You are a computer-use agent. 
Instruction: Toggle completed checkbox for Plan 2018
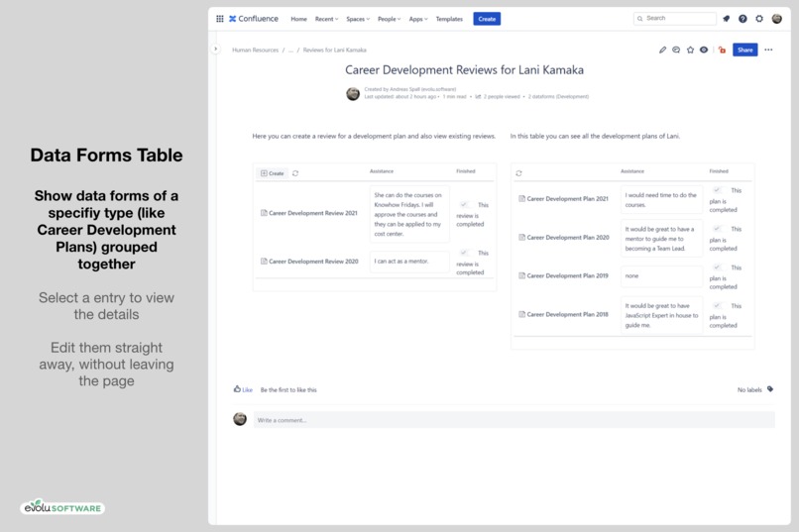coord(717,305)
